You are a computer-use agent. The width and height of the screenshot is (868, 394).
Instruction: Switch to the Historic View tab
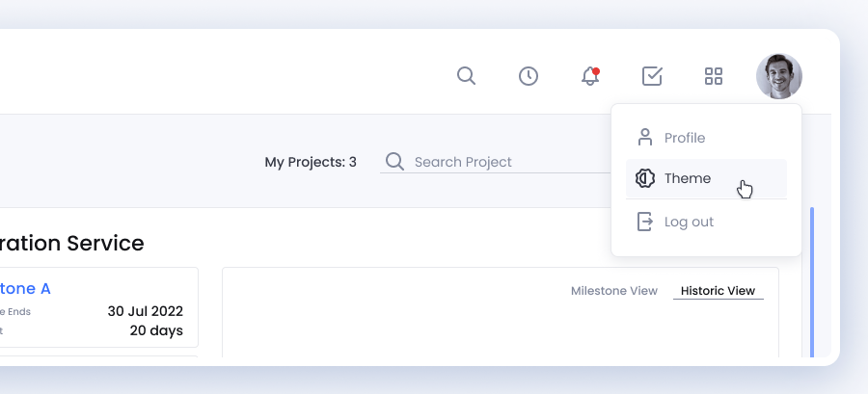pos(718,291)
